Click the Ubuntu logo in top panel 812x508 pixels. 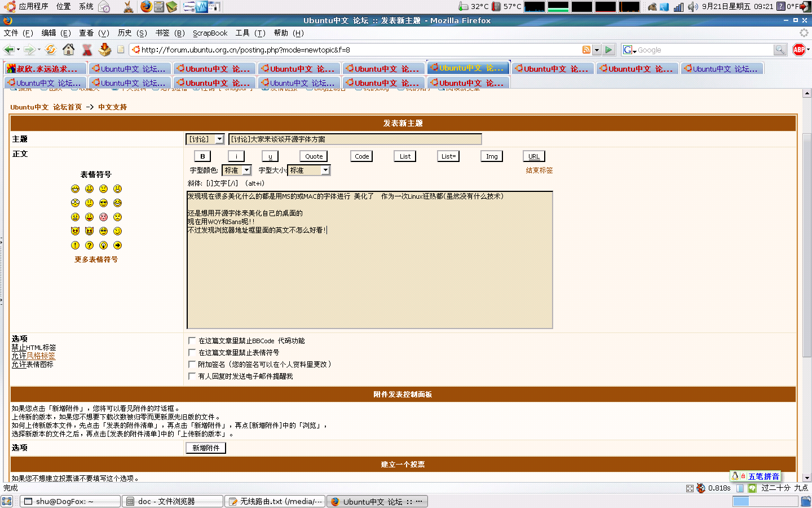coord(10,7)
